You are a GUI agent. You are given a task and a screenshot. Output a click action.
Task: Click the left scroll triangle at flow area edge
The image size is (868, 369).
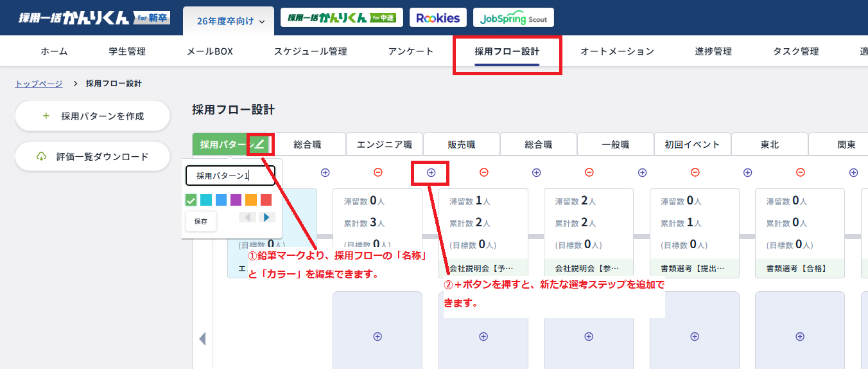pos(202,339)
